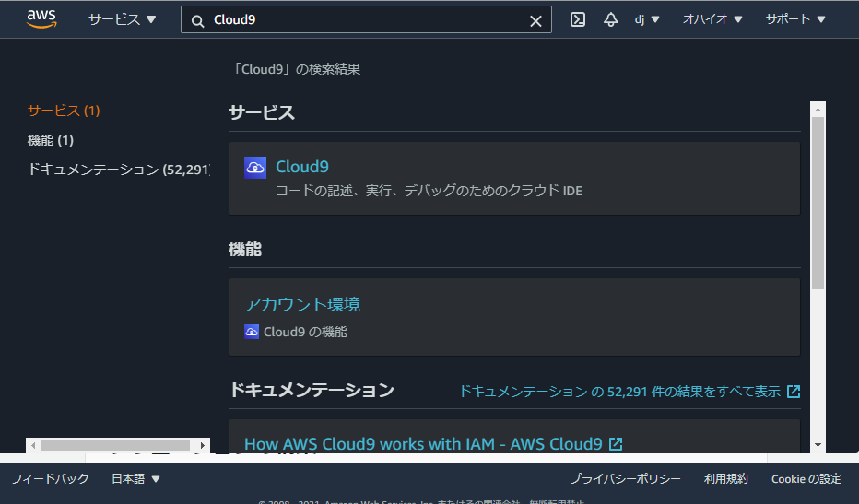Click the sidebar scrollbar left arrow
859x504 pixels.
click(33, 445)
